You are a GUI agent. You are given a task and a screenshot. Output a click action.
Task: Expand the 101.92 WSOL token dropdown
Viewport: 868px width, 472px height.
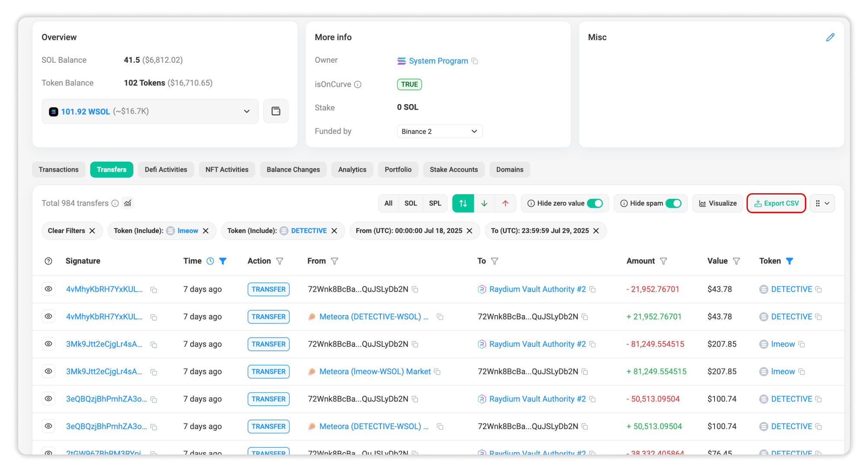click(x=246, y=112)
